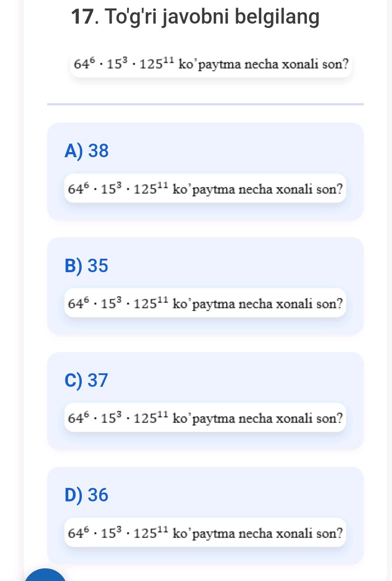Click the divider line below the question

205,103
